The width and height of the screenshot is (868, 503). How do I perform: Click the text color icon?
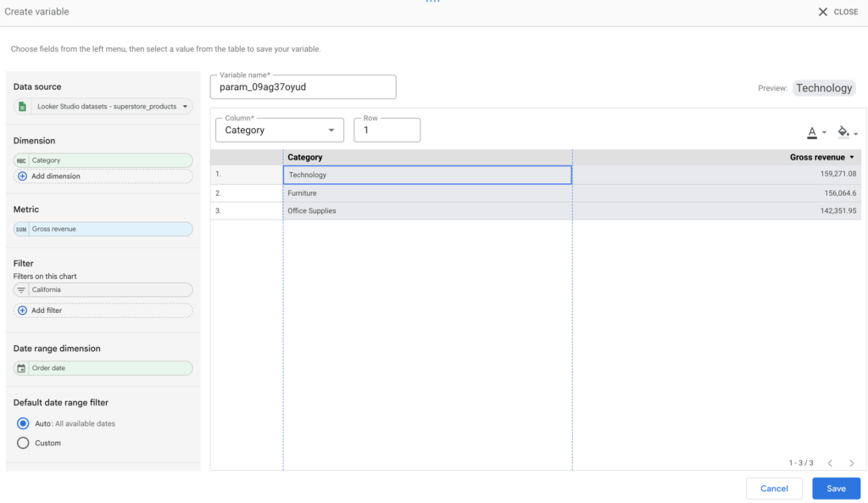click(x=812, y=132)
